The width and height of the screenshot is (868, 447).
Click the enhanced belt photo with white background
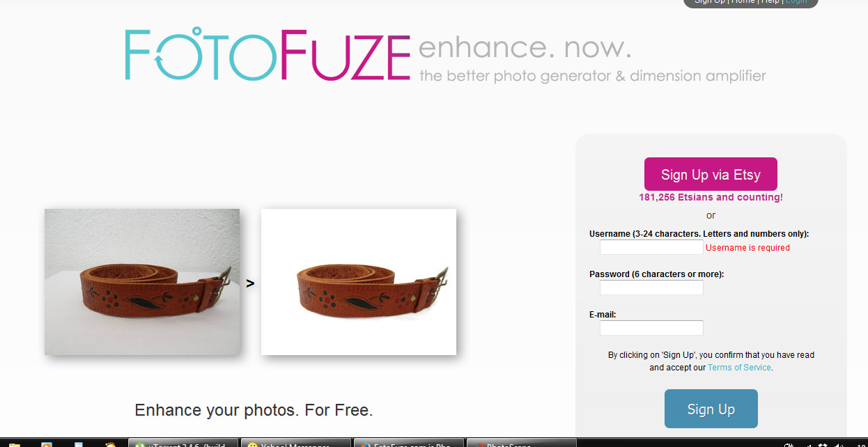tap(359, 282)
